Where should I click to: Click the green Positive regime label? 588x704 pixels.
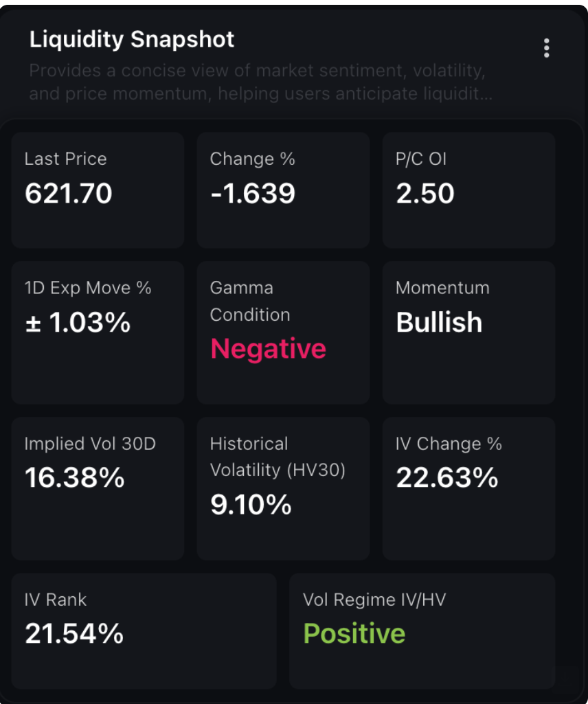click(354, 633)
